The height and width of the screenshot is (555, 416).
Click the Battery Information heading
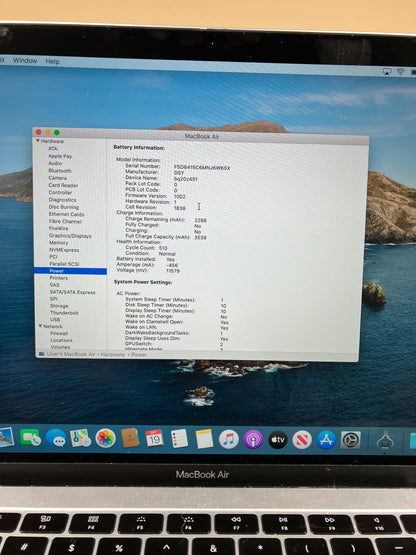(139, 148)
